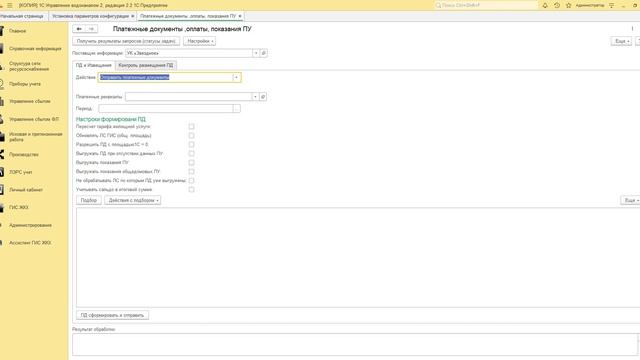Toggle Не обрабатывать ЛС уже выгруженных ПД
The width and height of the screenshot is (640, 360).
click(x=191, y=180)
